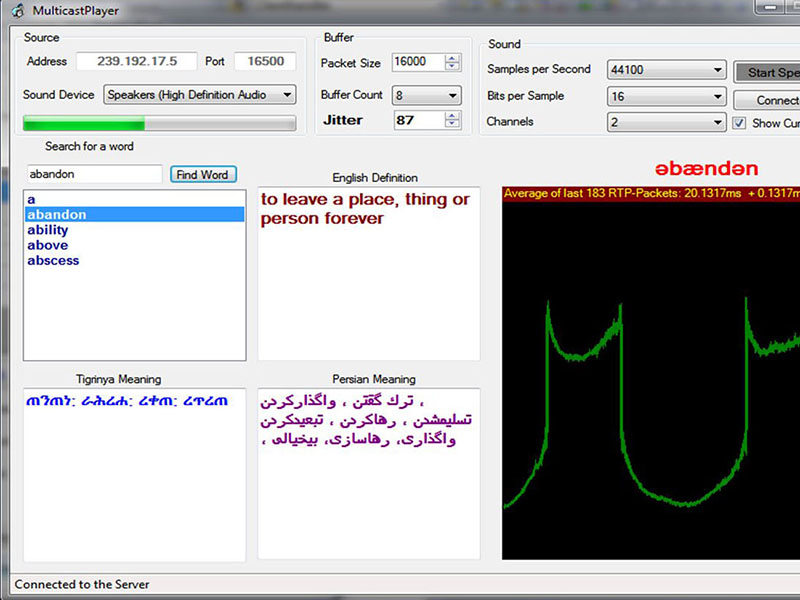
Task: Select "abscess" in the word list
Action: [x=53, y=260]
